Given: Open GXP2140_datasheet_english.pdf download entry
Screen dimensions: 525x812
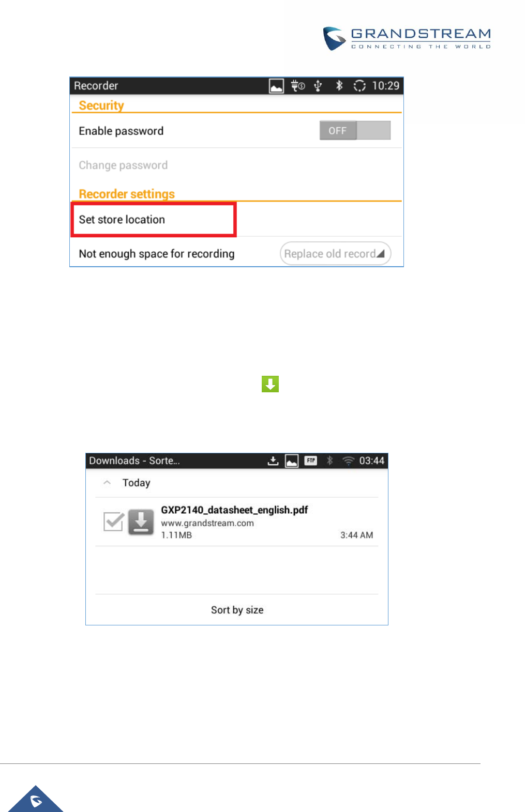Looking at the screenshot, I should [x=237, y=522].
